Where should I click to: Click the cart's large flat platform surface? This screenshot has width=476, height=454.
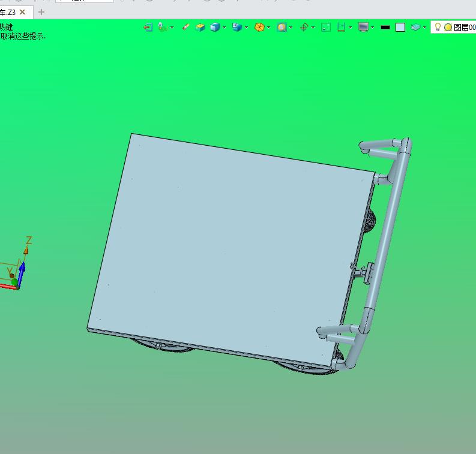[x=230, y=249]
